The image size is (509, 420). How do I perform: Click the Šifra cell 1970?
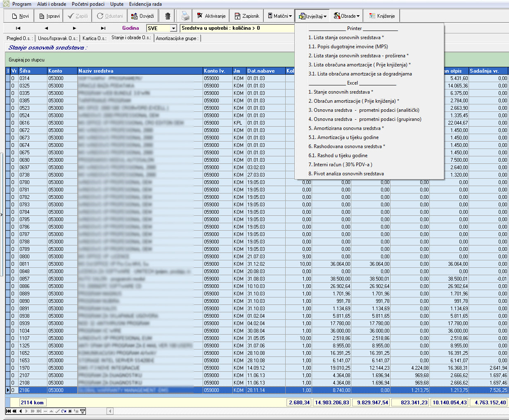tap(33, 368)
